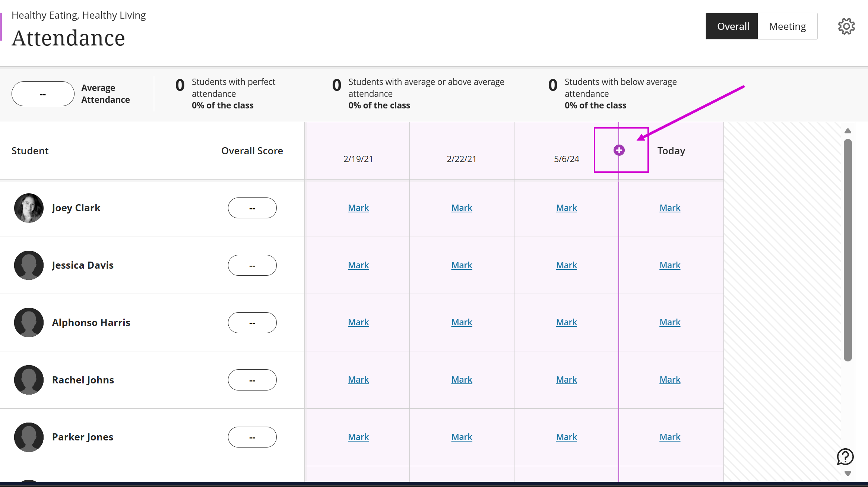Click the Student column header
Screen dimensions: 868x487
tap(30, 151)
